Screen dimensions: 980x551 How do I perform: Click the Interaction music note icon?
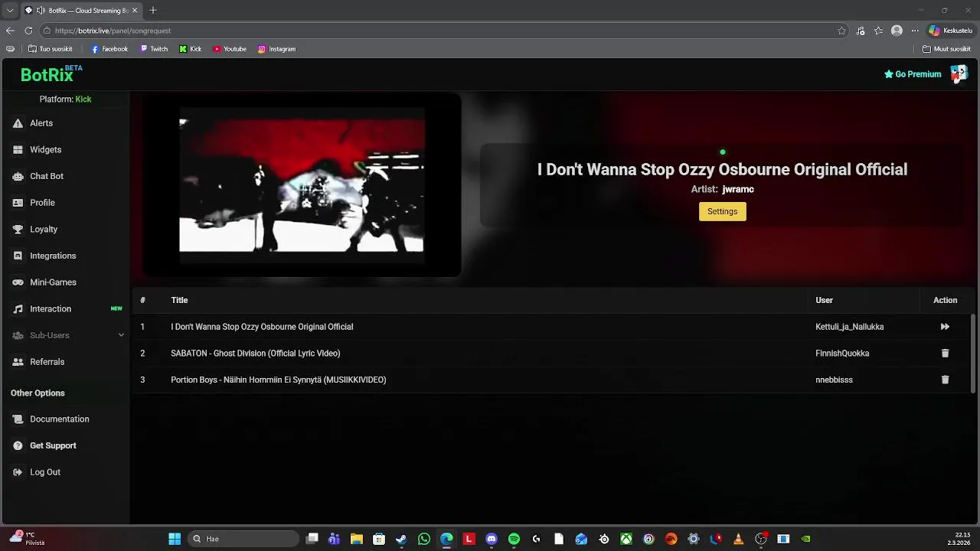18,309
